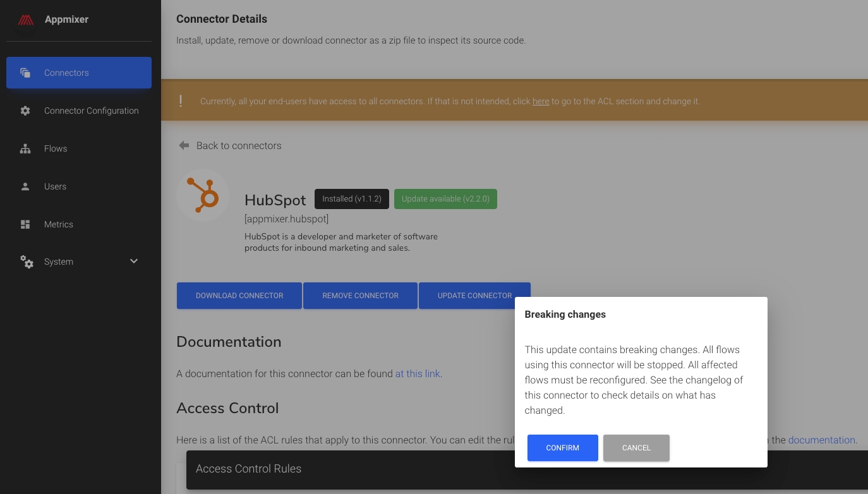
Task: Click the Metrics dashboard icon
Action: pos(25,224)
